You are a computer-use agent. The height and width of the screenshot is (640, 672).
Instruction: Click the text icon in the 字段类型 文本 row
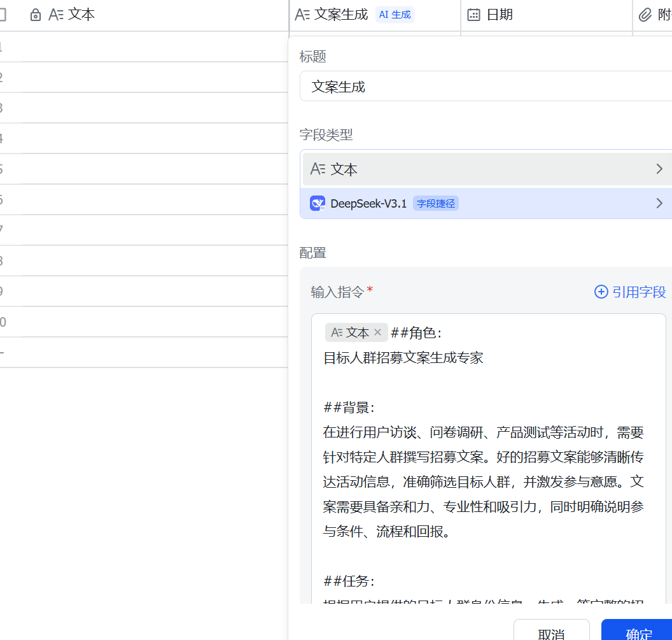(318, 169)
